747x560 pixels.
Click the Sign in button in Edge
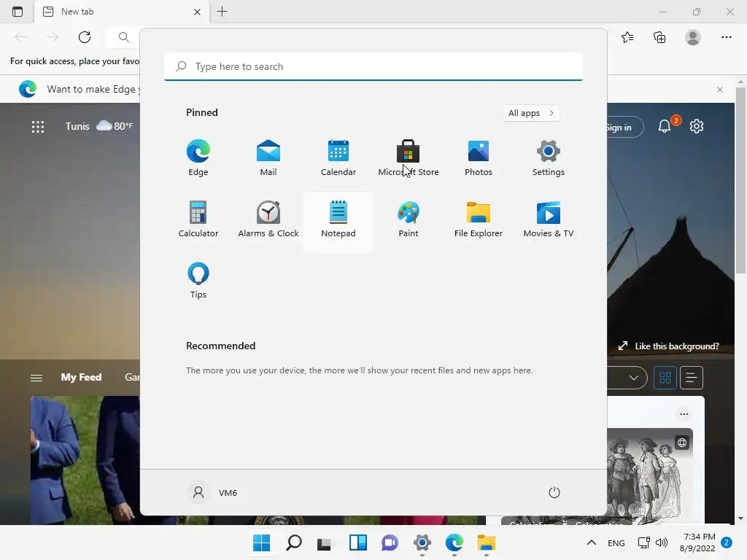tap(625, 127)
